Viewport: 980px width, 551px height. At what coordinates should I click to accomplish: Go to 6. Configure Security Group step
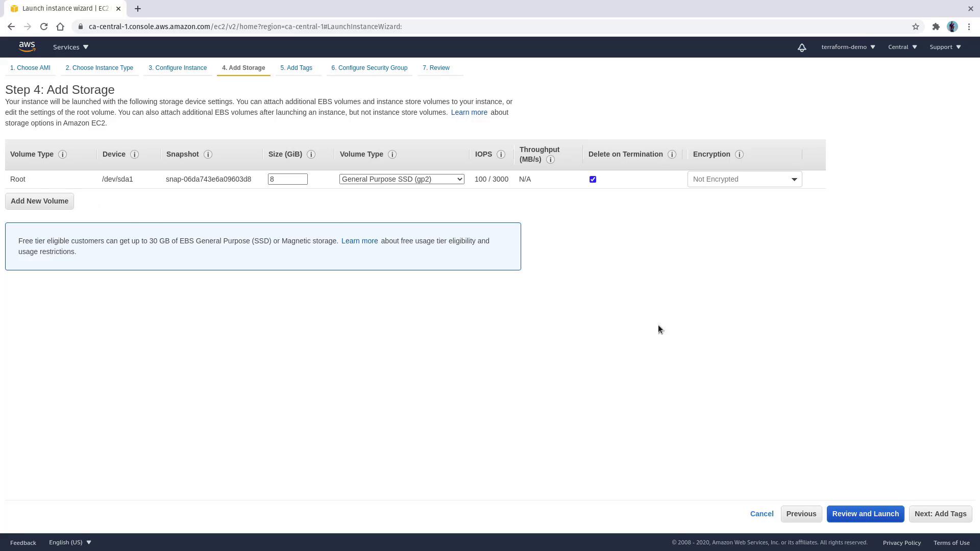pos(369,68)
